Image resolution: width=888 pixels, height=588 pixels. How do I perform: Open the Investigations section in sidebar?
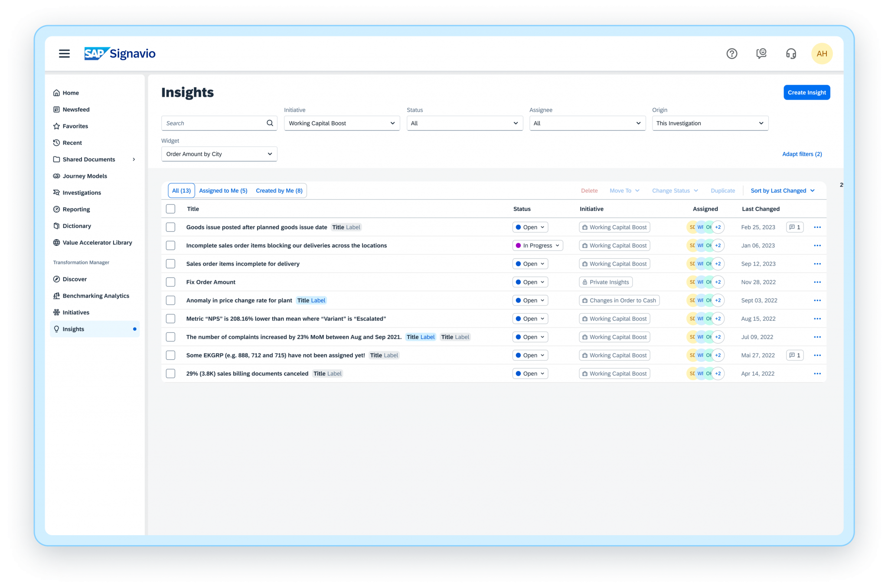click(82, 192)
